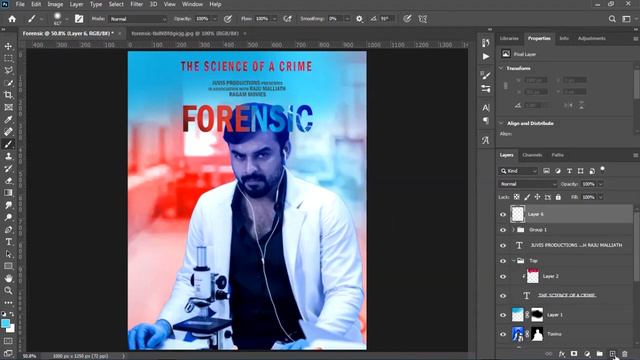This screenshot has height=360, width=640.
Task: Hide Layer 6 visibility eye
Action: click(x=503, y=214)
